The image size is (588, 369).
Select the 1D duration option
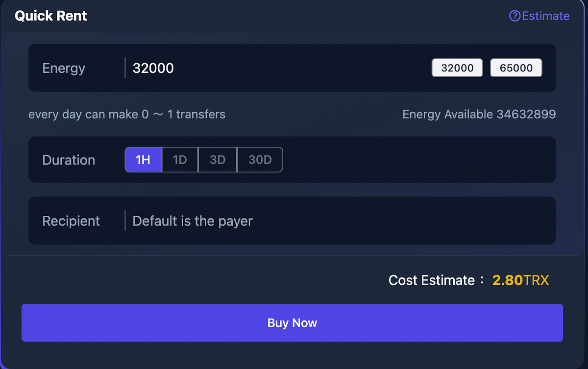180,160
